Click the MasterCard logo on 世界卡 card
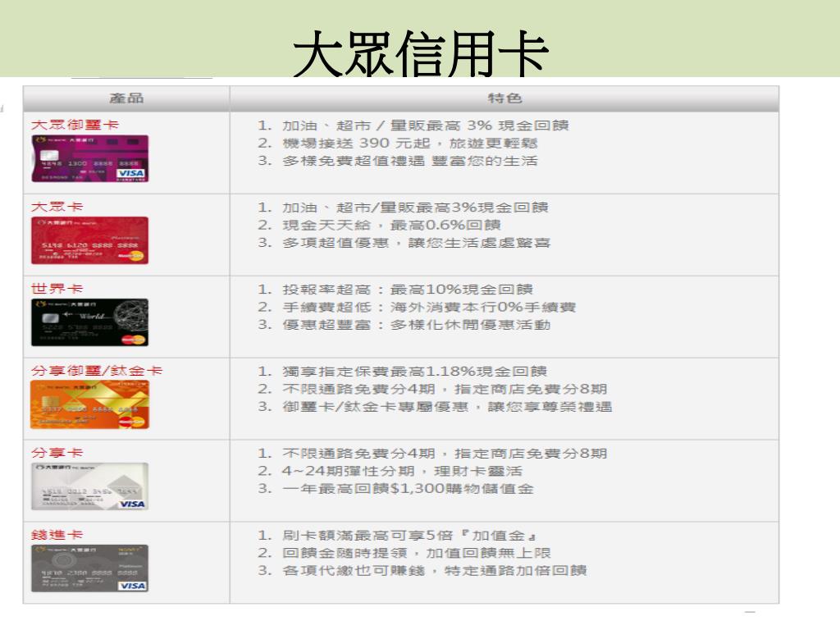 pos(133,340)
